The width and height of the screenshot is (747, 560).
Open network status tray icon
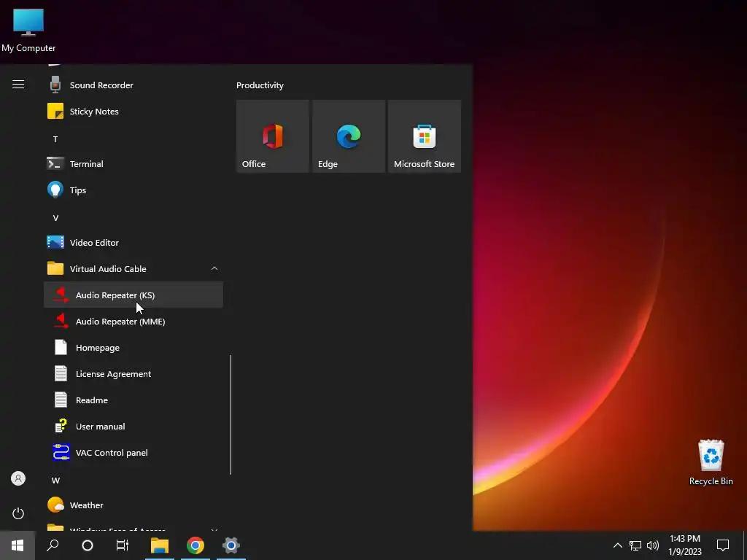coord(635,545)
